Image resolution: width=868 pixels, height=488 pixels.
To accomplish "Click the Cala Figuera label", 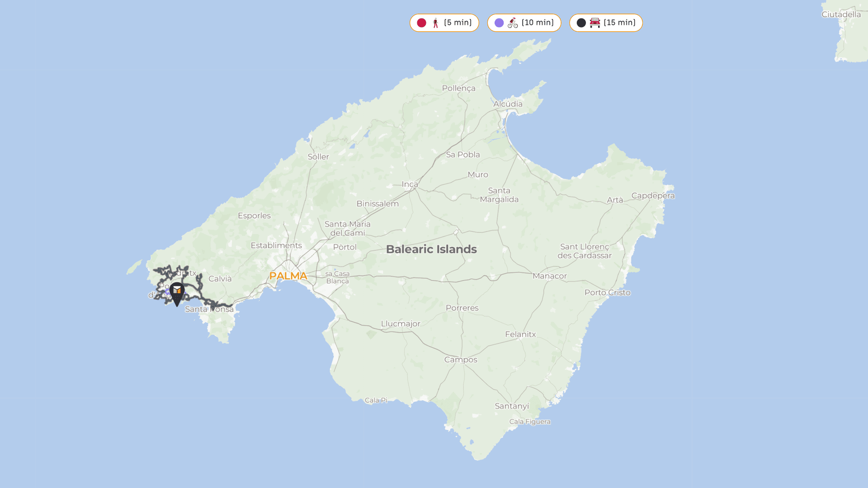I will [x=530, y=422].
